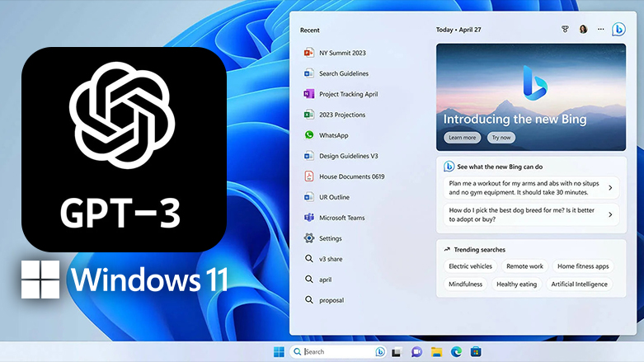This screenshot has width=644, height=362.
Task: Click the Word icon beside UR Outline
Action: (309, 197)
